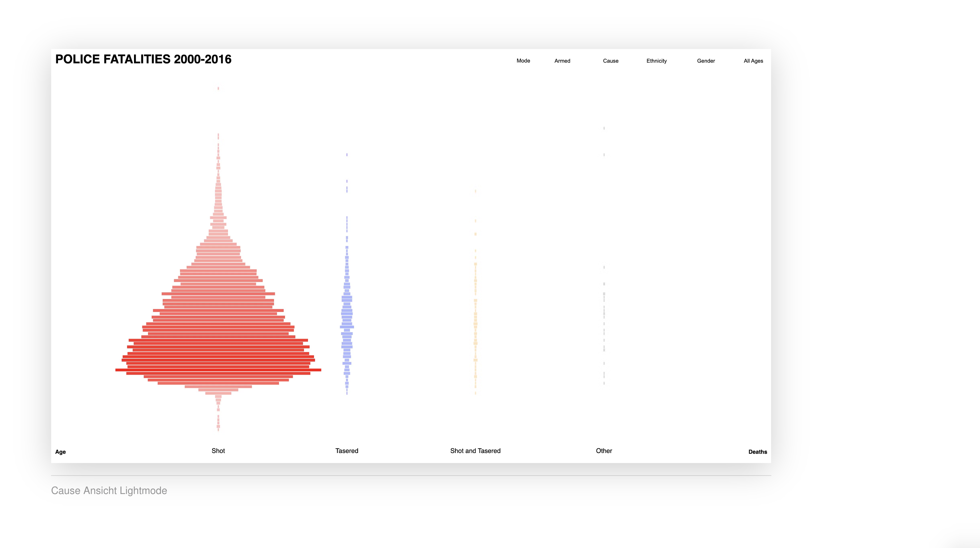The image size is (980, 548).
Task: Select the Armed filter in the top menu
Action: 562,61
